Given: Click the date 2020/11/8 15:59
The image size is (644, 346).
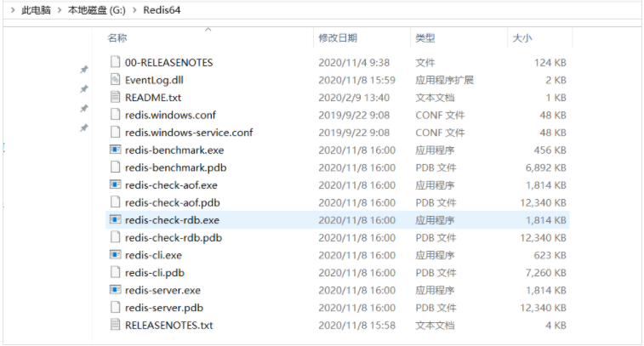Looking at the screenshot, I should 356,80.
